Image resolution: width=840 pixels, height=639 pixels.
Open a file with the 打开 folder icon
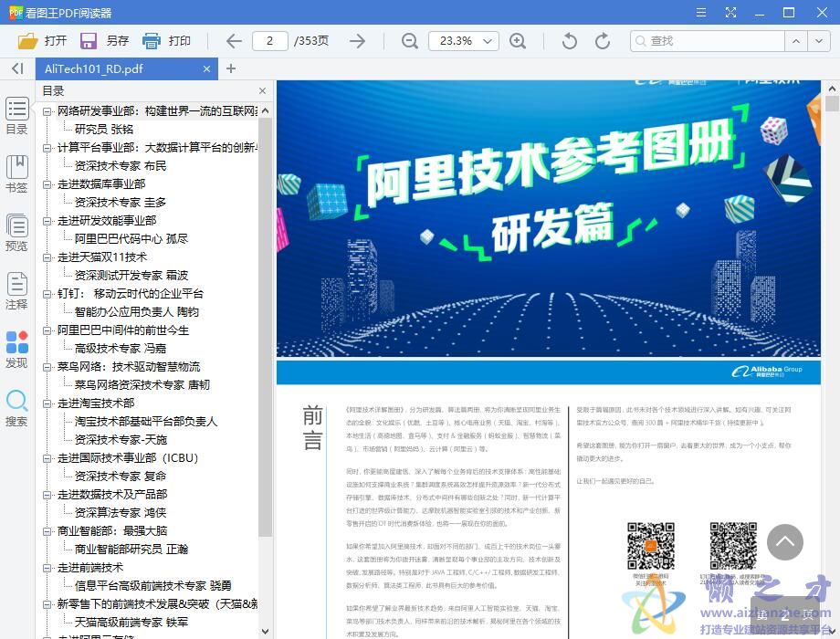point(27,41)
